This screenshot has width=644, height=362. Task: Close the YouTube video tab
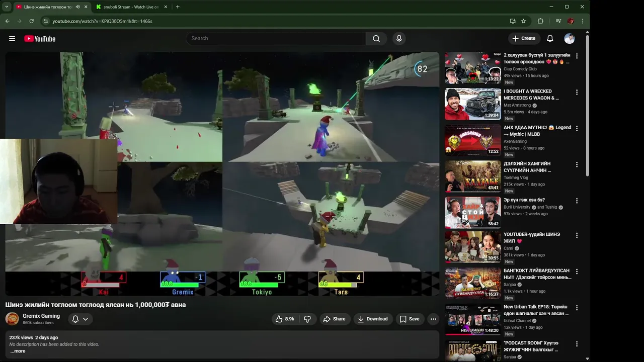pos(86,7)
